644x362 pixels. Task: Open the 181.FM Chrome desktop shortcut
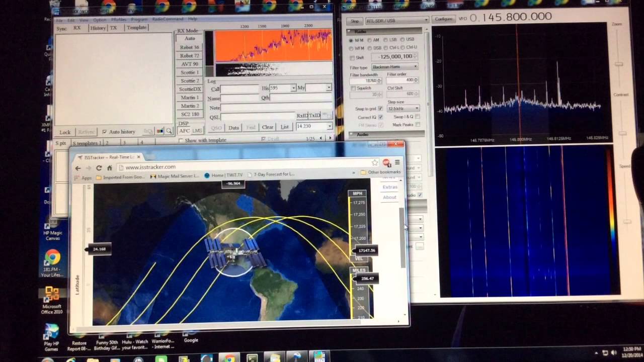(x=52, y=264)
